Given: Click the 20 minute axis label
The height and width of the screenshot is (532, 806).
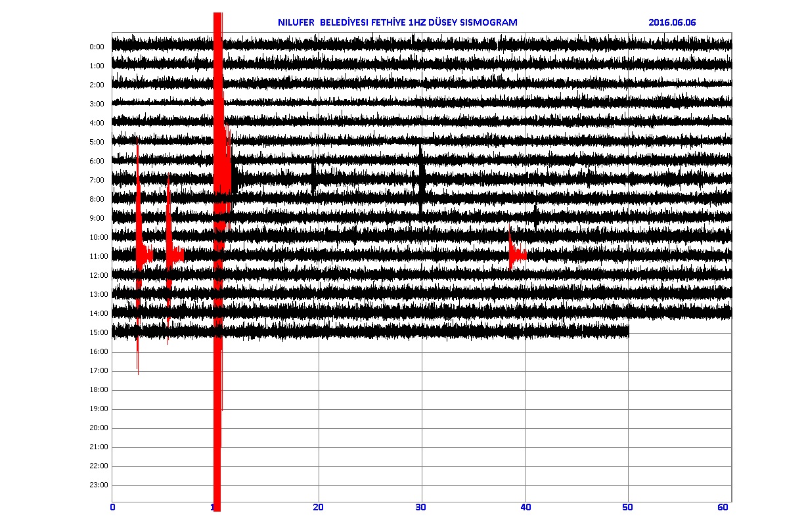Looking at the screenshot, I should pos(319,507).
